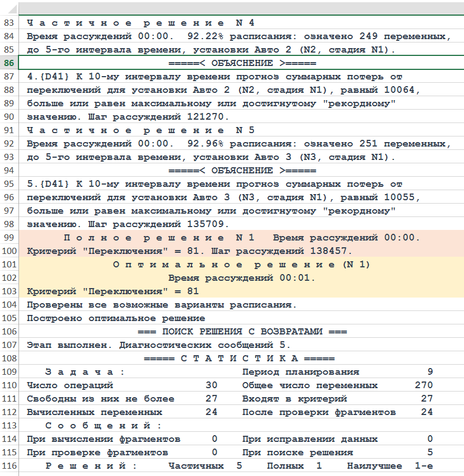Viewport: 464px width, 476px height.
Task: Click row header 116
Action: point(9,466)
